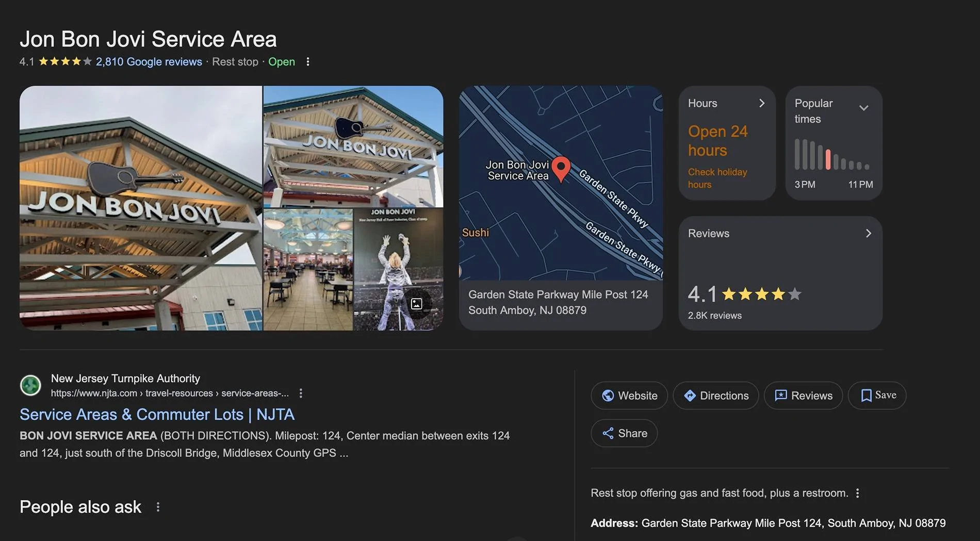Save this place
The height and width of the screenshot is (541, 980).
click(x=877, y=396)
